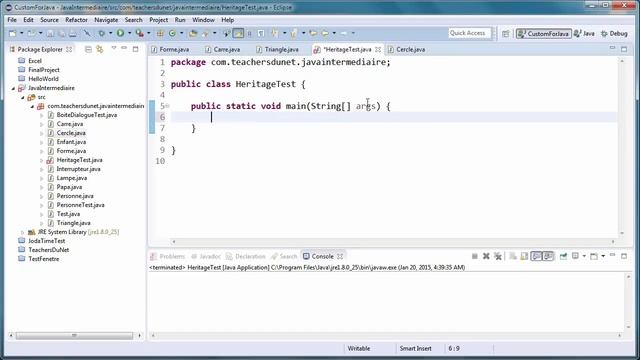Screen dimensions: 640x360
Task: Click the Run Last Tool icon
Action: point(140,33)
